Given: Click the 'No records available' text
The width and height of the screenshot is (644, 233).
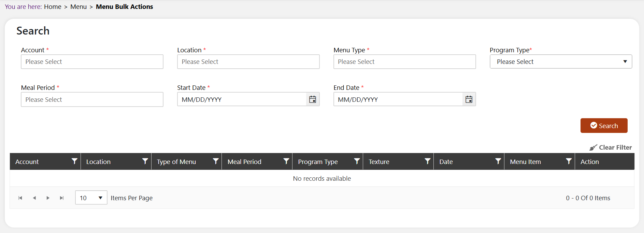Looking at the screenshot, I should click(x=322, y=178).
